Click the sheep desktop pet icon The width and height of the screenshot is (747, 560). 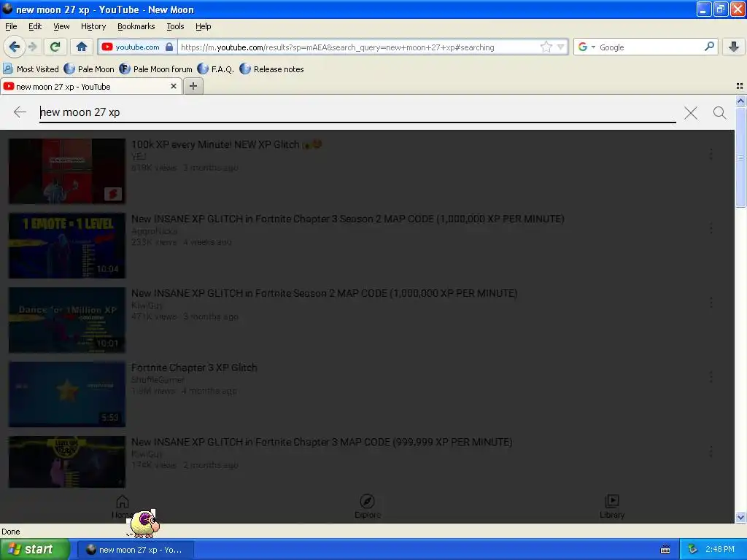[144, 524]
